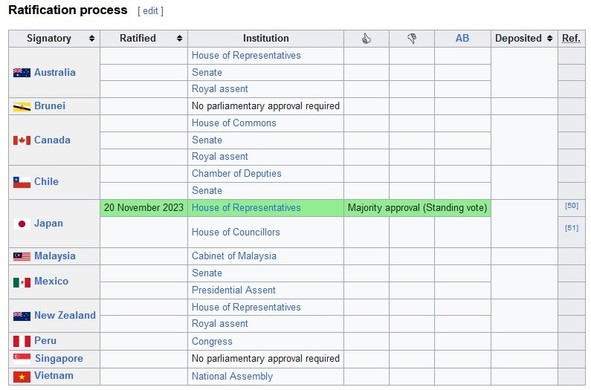Sort table by Signatory column
591x390 pixels.
click(92, 38)
